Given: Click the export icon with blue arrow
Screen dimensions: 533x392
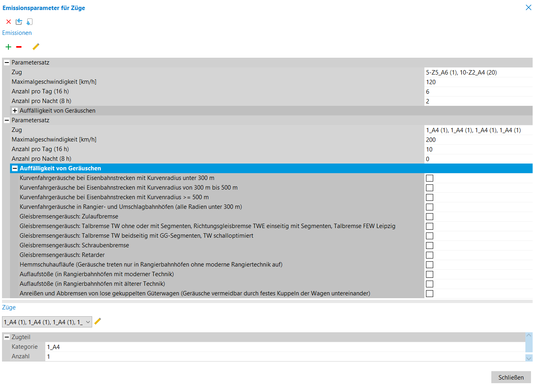Looking at the screenshot, I should [x=19, y=22].
